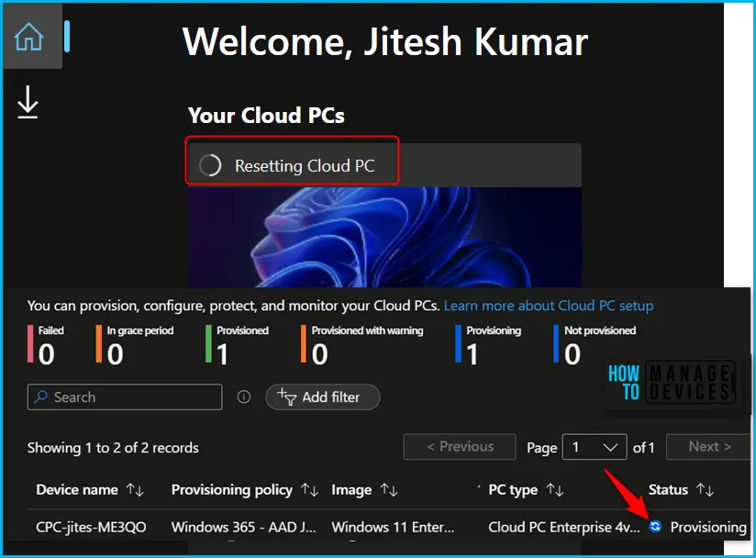Image resolution: width=756 pixels, height=558 pixels.
Task: Focus the Search input field
Action: click(125, 396)
